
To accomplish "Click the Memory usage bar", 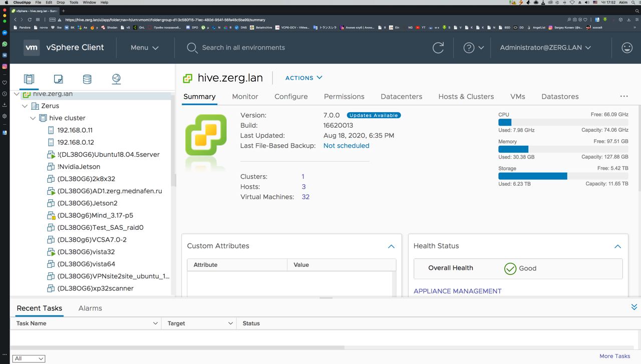I will 563,149.
